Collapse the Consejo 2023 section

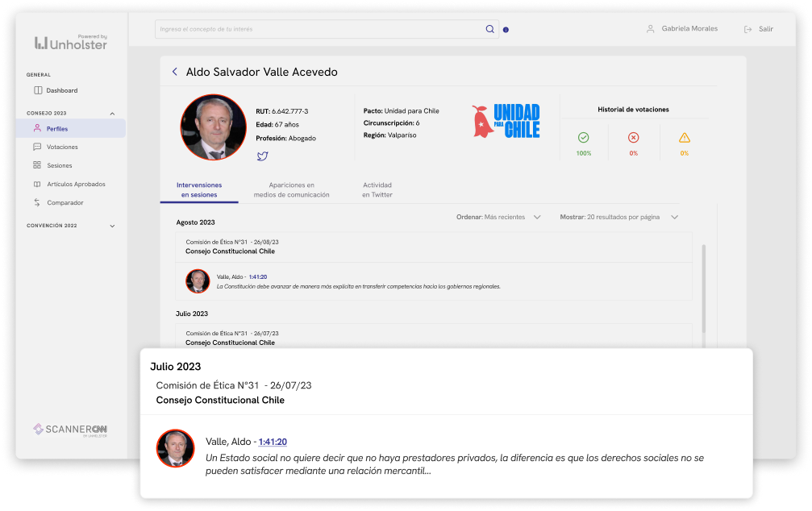click(112, 114)
